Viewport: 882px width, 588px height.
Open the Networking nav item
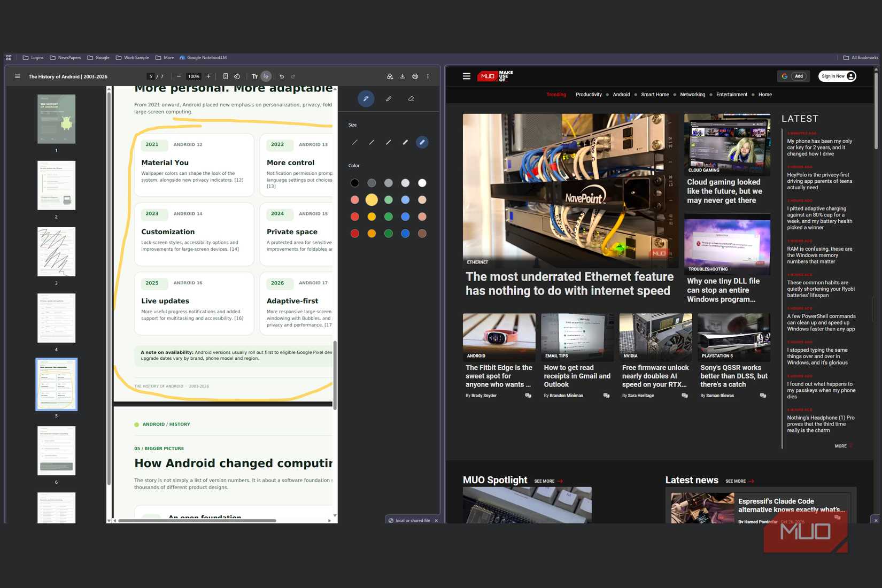692,95
